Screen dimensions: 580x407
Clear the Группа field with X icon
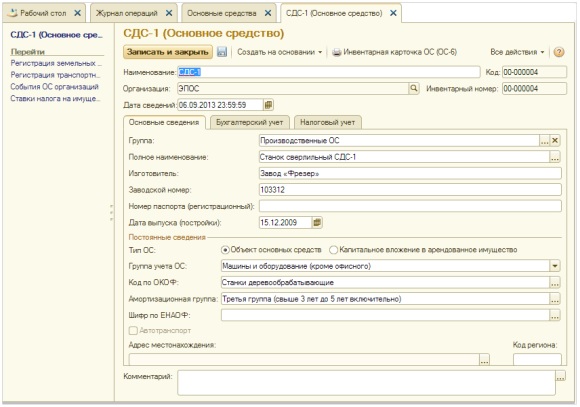tap(555, 141)
